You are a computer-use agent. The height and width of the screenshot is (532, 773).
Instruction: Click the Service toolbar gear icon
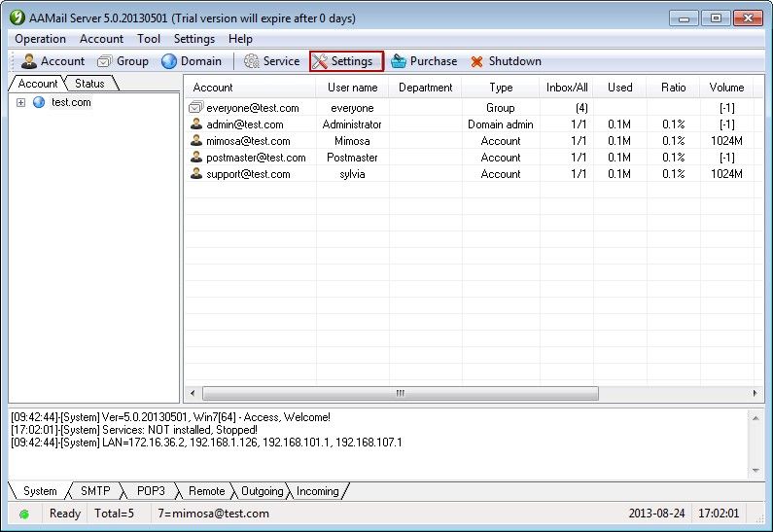252,61
